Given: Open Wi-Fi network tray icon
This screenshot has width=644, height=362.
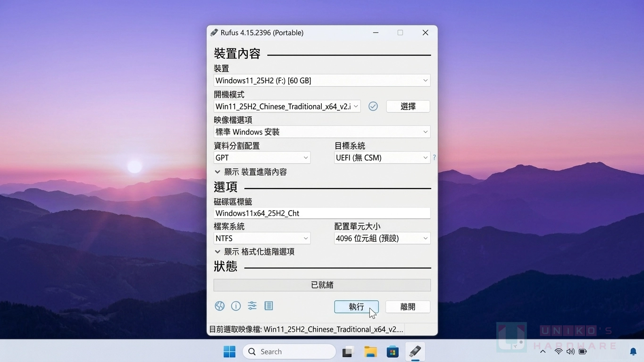Looking at the screenshot, I should [559, 352].
